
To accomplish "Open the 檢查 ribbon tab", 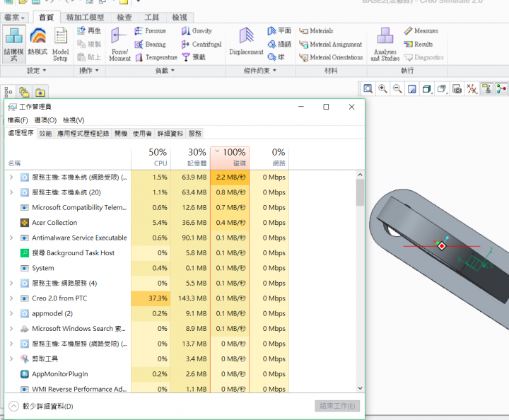I will [x=124, y=17].
